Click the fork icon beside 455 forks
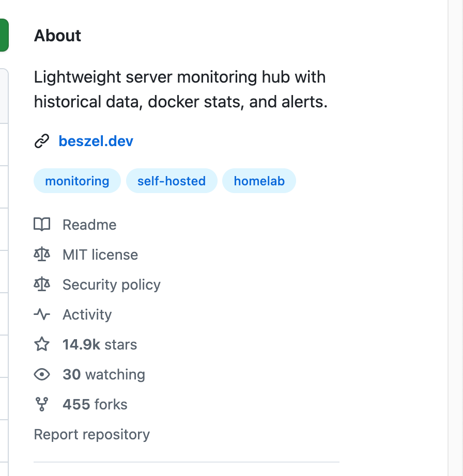 click(x=41, y=404)
